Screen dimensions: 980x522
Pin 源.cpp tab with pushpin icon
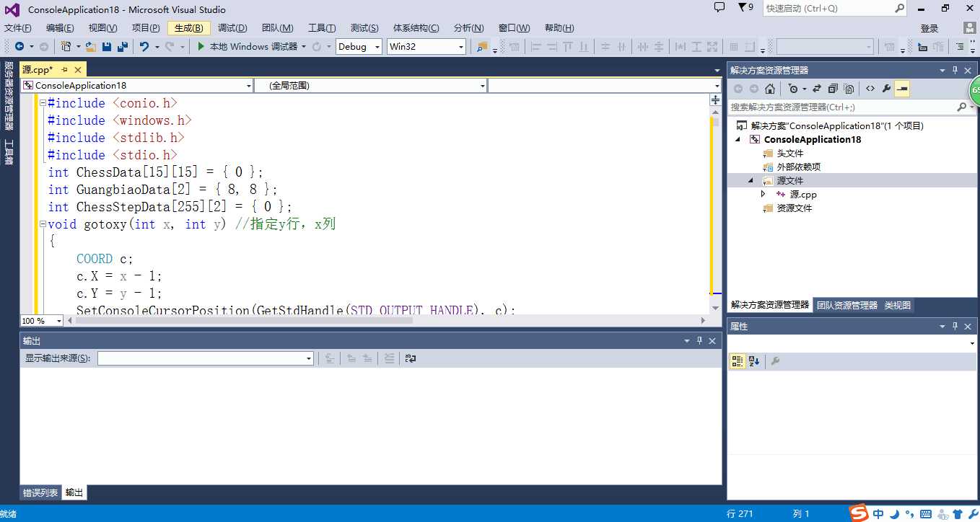coord(64,70)
